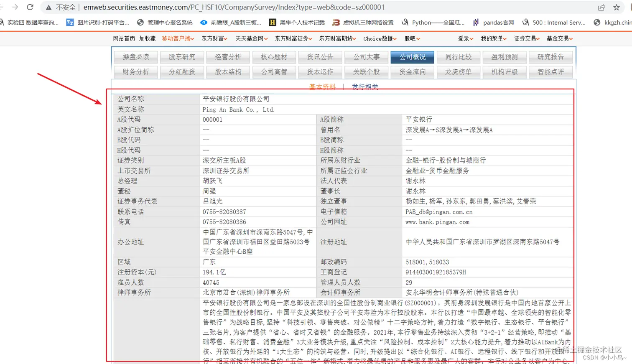Open the 智能点评 tab

[551, 72]
